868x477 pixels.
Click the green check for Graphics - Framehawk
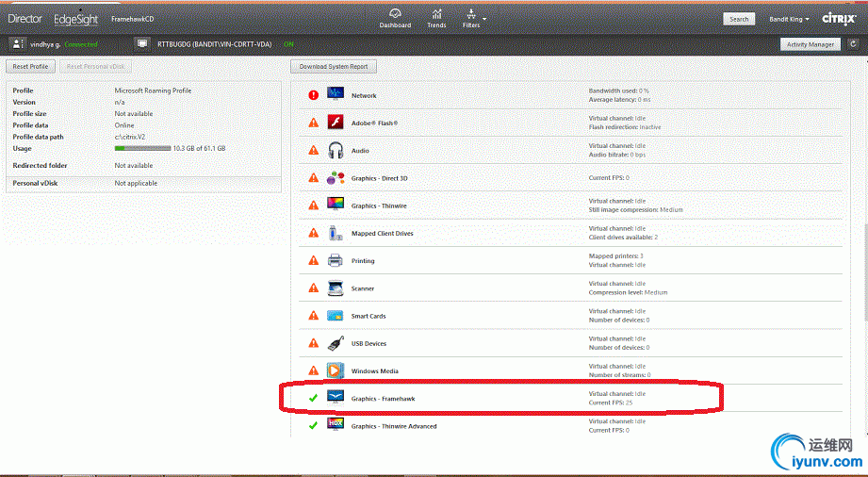[313, 398]
